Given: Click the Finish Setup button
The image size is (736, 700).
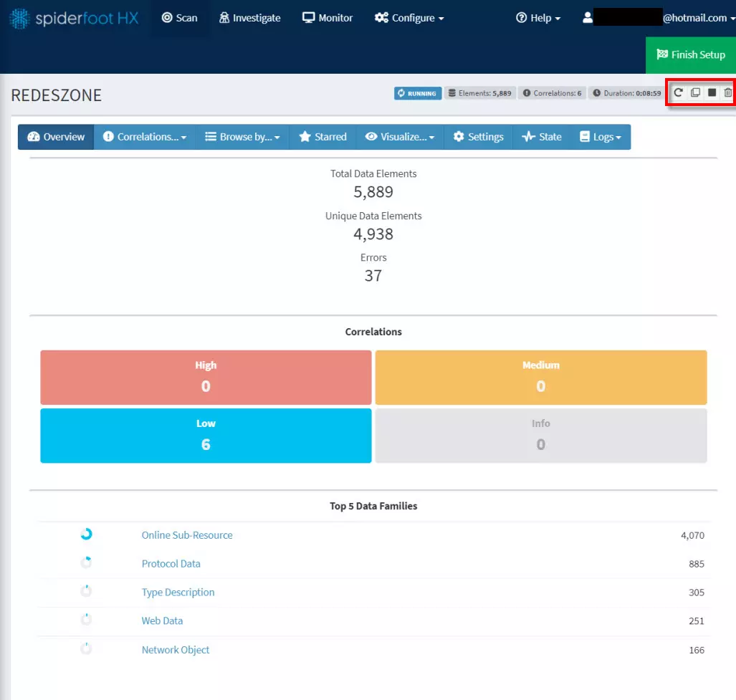Looking at the screenshot, I should pyautogui.click(x=690, y=55).
